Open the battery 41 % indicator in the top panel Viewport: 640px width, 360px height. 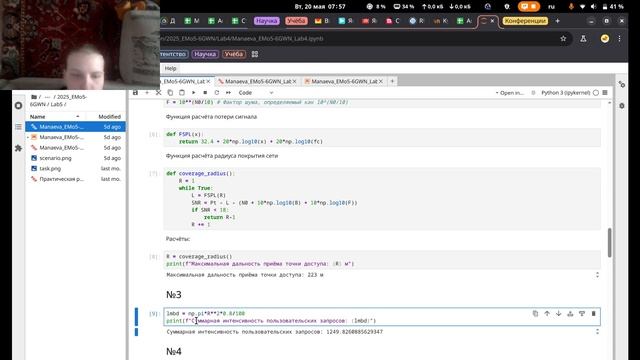[613, 7]
